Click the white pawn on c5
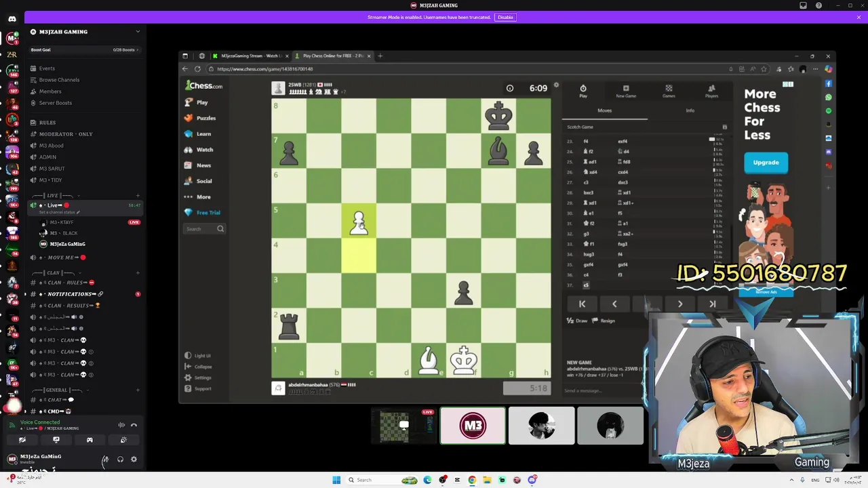This screenshot has height=488, width=868. coord(359,222)
